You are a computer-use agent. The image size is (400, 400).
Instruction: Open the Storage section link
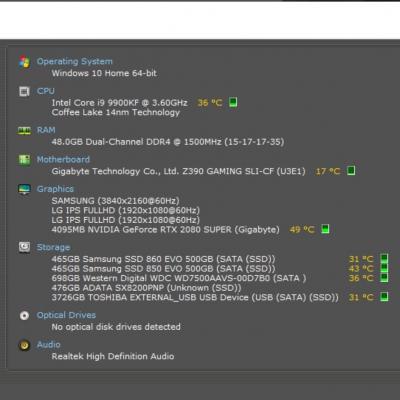click(x=53, y=247)
